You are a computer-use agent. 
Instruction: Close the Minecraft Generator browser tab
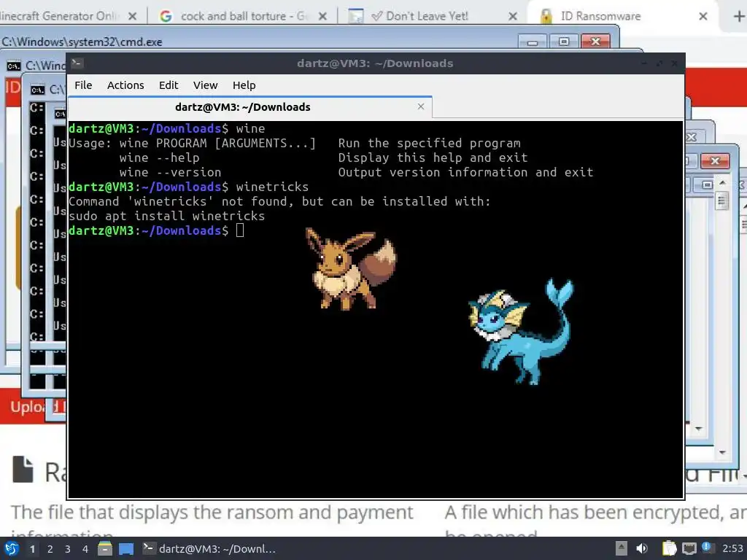point(133,16)
